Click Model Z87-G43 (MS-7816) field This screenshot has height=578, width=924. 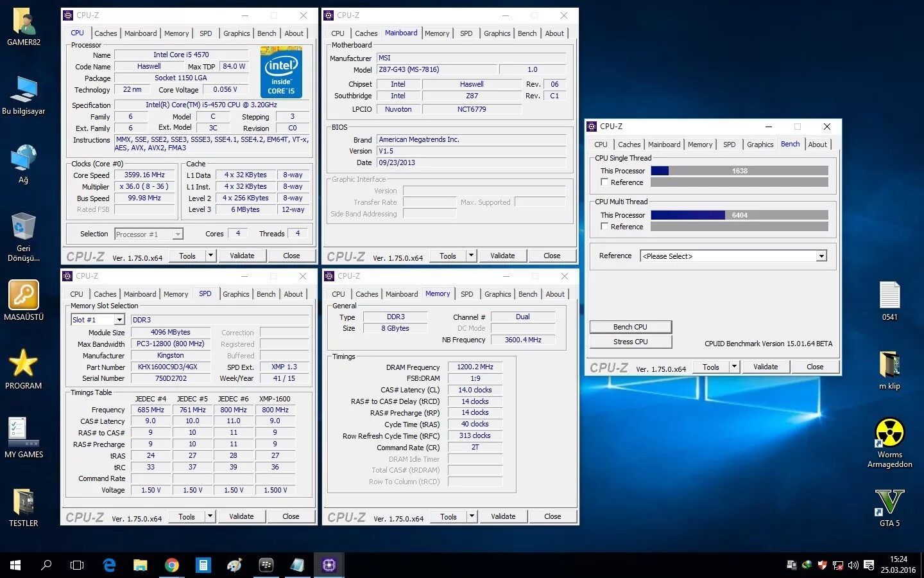pos(436,69)
